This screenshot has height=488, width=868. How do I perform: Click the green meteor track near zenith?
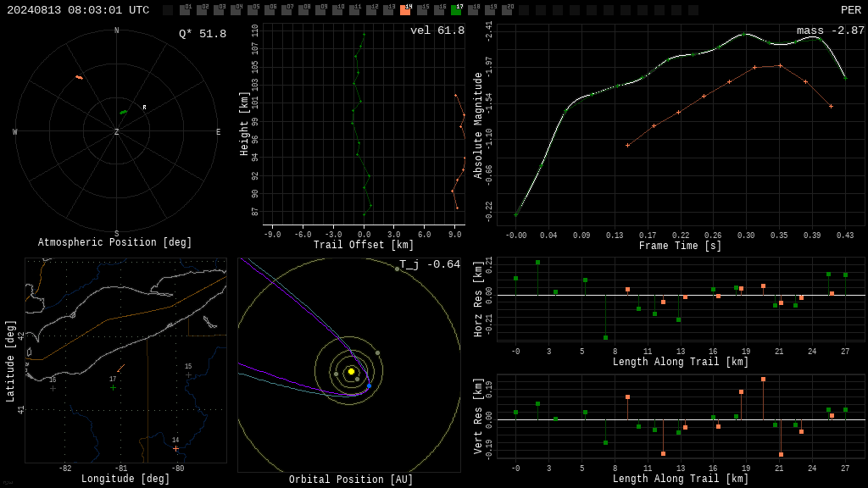pos(123,113)
